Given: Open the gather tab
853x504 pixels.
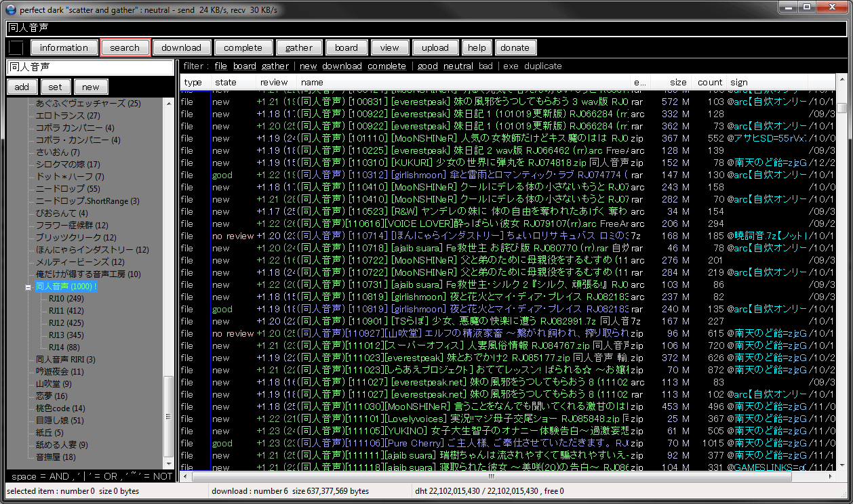Looking at the screenshot, I should (x=299, y=47).
